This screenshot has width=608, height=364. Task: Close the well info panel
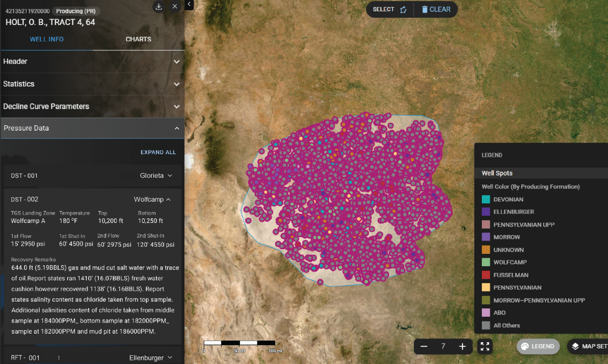[x=175, y=7]
